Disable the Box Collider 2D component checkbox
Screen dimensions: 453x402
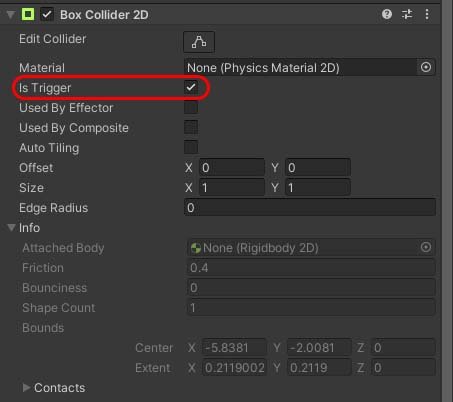click(x=47, y=14)
